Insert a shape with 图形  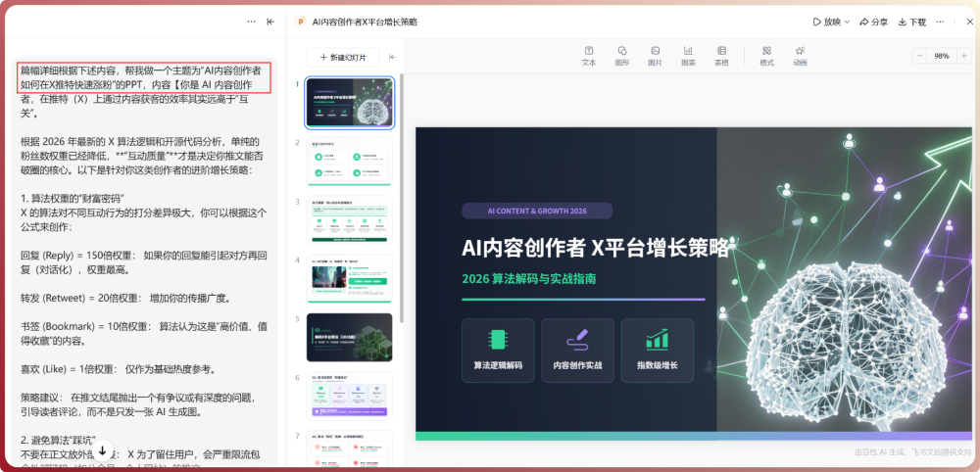(622, 56)
